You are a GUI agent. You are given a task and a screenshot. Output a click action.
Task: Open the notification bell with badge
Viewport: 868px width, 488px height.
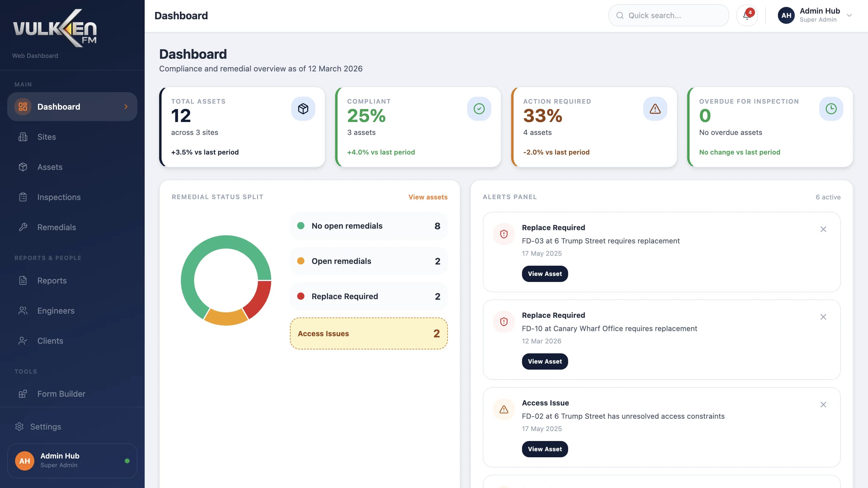click(747, 15)
